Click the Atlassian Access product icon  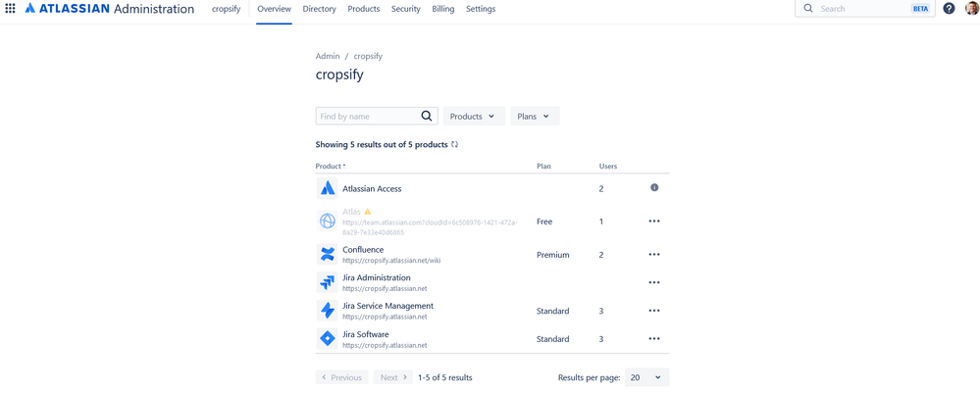click(327, 188)
